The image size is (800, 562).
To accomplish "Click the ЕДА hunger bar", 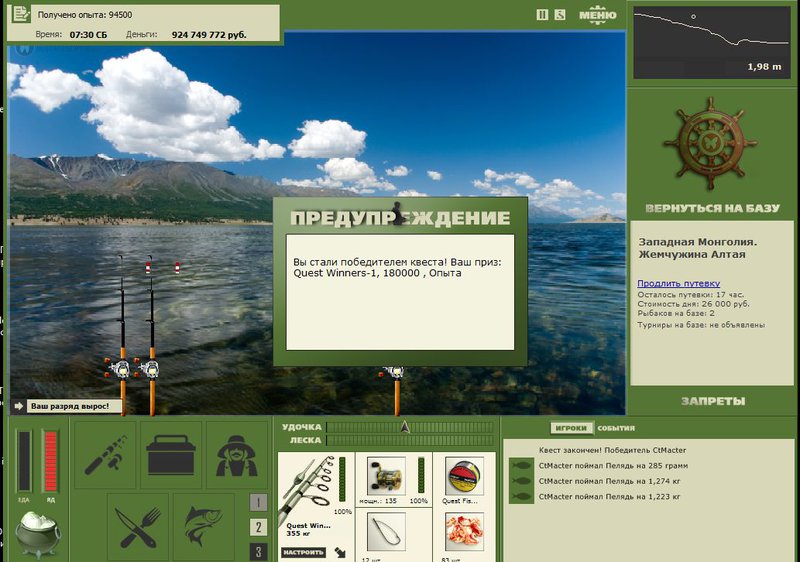I will pos(24,462).
